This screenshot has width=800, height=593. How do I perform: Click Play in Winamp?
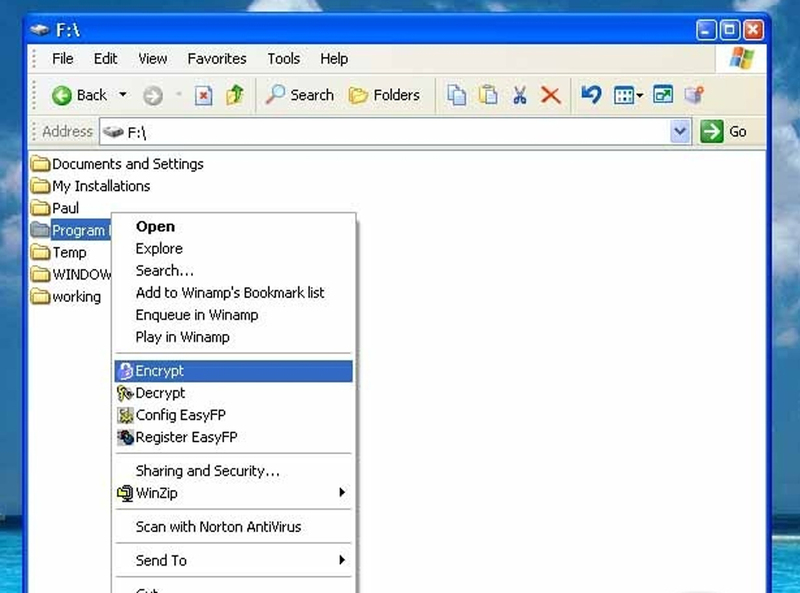click(233, 337)
